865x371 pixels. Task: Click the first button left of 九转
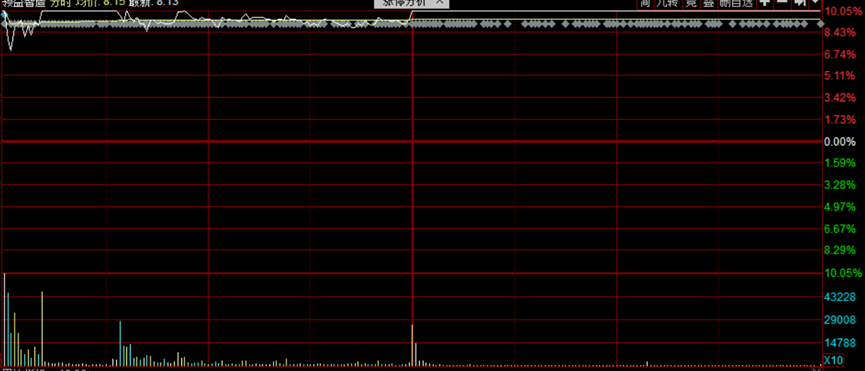(x=645, y=3)
